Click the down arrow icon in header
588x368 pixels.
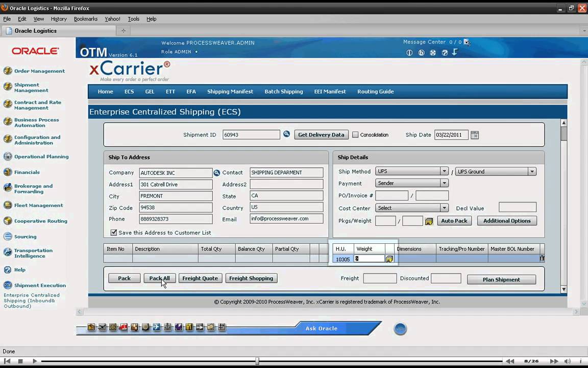tap(454, 52)
